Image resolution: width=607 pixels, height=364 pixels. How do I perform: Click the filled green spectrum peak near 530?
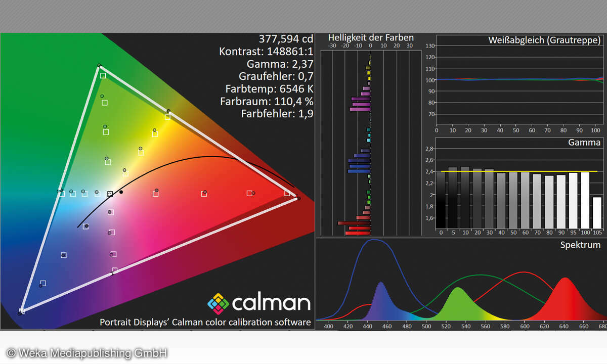tap(458, 306)
